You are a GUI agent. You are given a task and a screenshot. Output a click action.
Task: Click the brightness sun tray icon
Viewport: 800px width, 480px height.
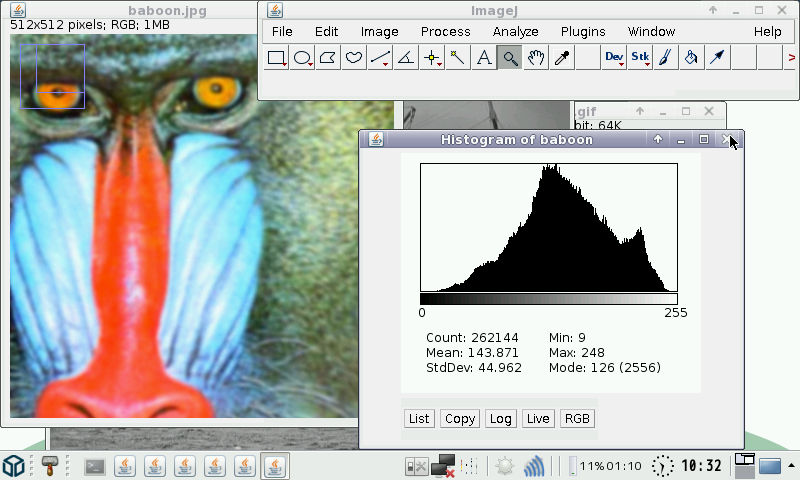(505, 466)
